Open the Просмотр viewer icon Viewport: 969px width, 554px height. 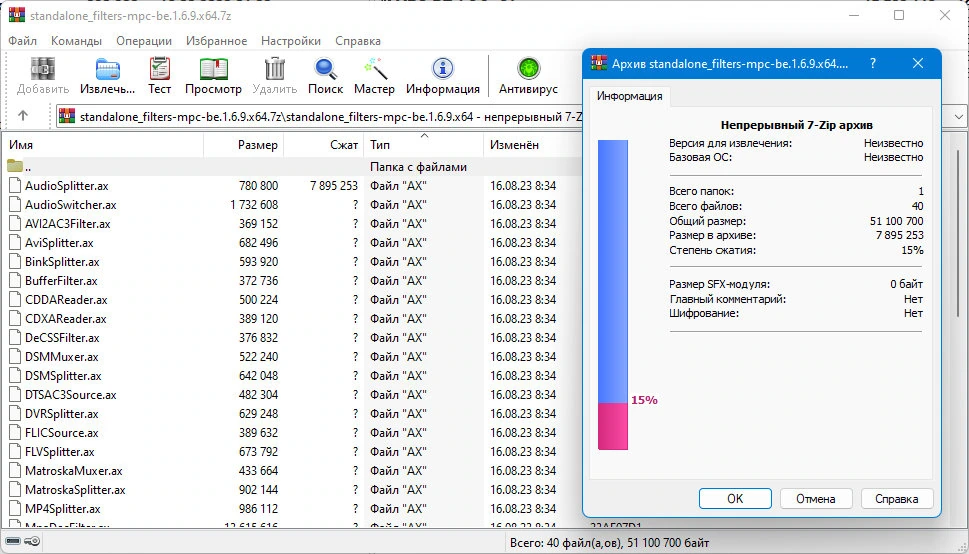(x=213, y=76)
